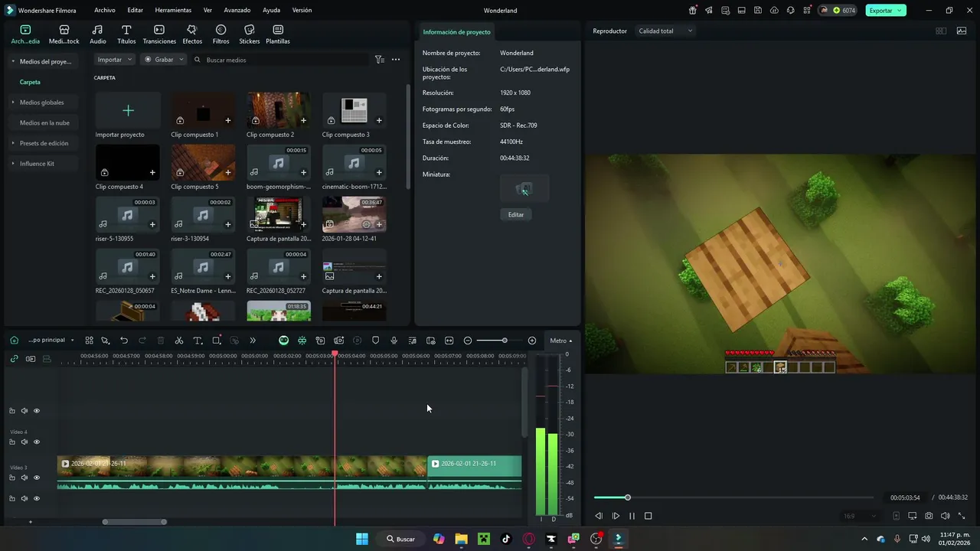Open the Avanzado menu

point(237,10)
